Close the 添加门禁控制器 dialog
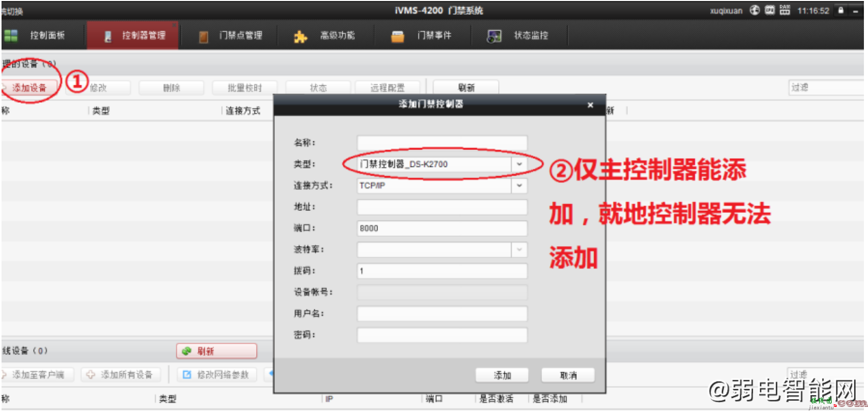868x411 pixels. coord(590,105)
